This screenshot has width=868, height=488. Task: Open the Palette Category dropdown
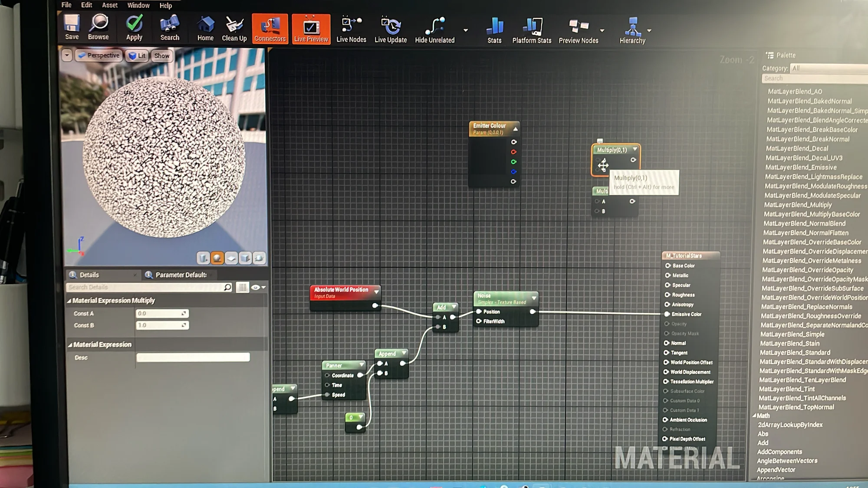828,68
